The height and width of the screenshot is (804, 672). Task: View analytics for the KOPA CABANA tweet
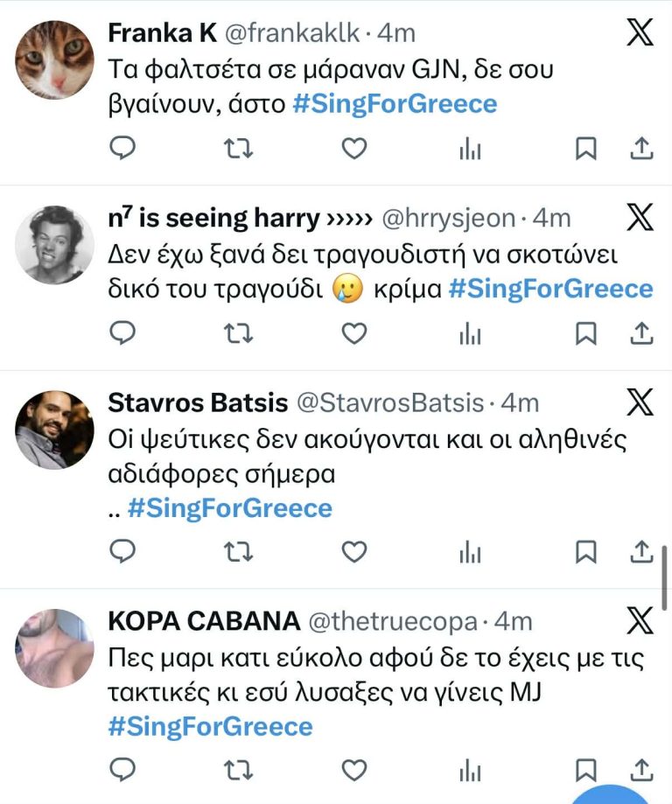click(470, 771)
